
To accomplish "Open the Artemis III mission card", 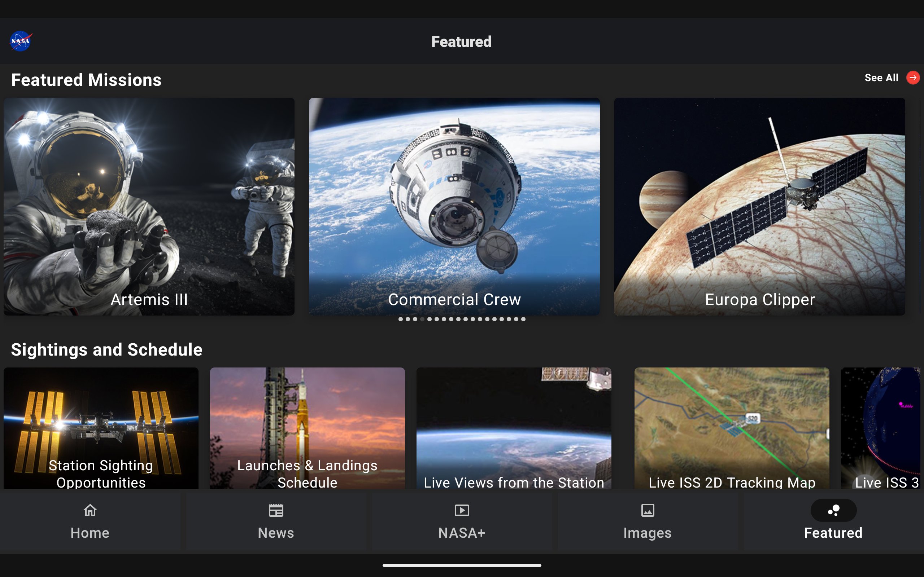I will [149, 206].
